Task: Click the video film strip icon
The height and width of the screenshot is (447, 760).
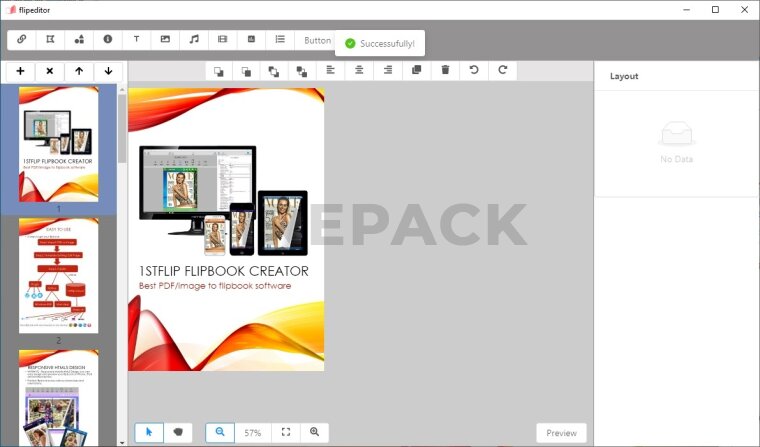Action: point(222,40)
